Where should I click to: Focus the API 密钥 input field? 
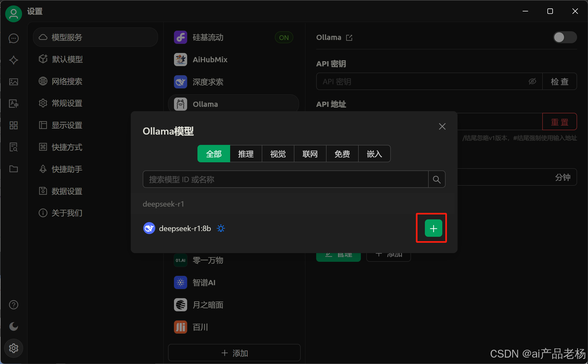[429, 82]
